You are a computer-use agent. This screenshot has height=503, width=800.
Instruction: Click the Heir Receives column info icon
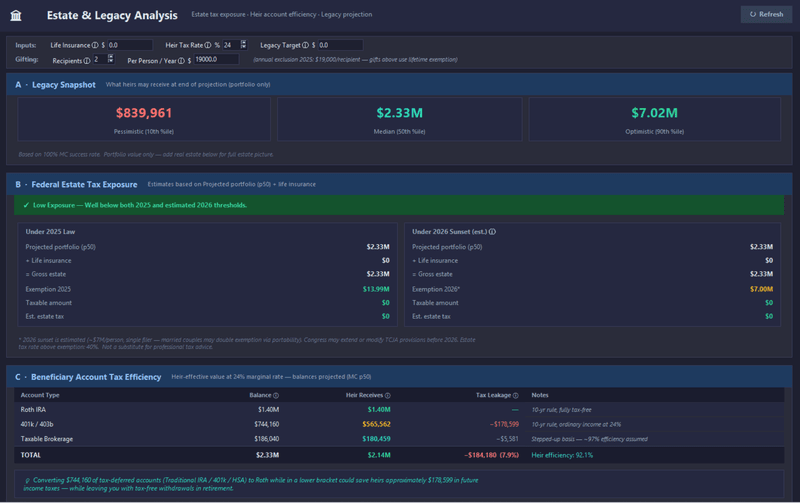coord(388,395)
